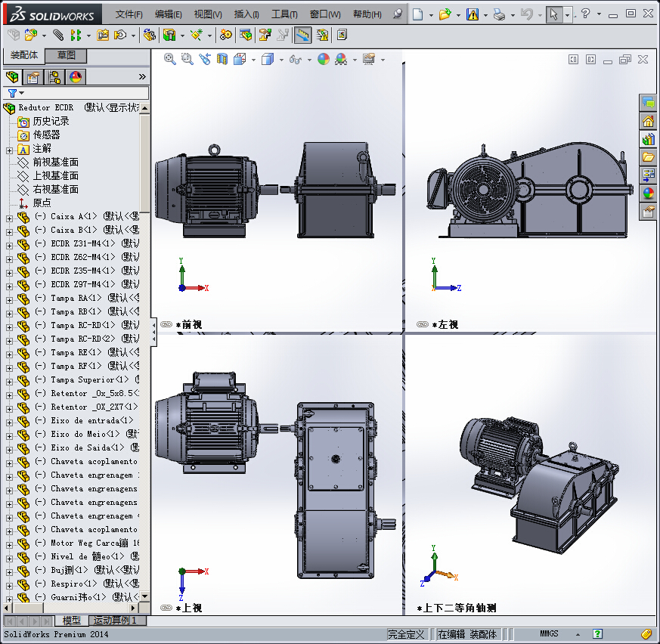Expand the 注解 annotations folder
The height and width of the screenshot is (644, 660).
coord(9,149)
